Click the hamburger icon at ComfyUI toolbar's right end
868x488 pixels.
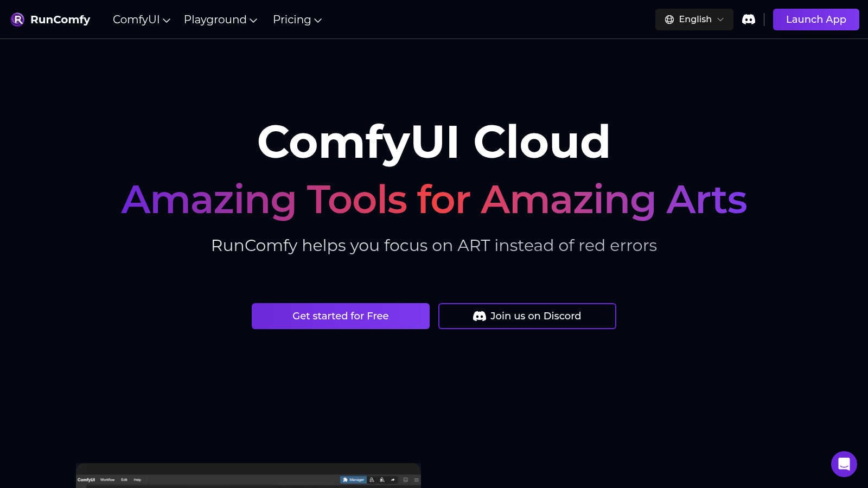click(x=416, y=480)
